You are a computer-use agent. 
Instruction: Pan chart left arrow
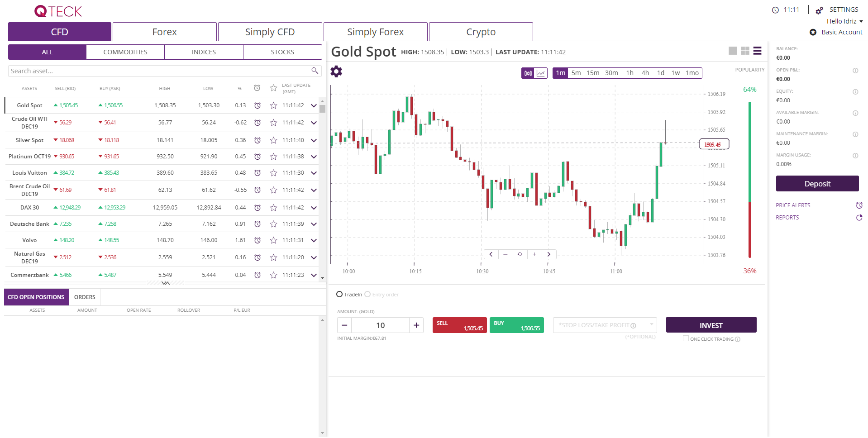click(491, 254)
